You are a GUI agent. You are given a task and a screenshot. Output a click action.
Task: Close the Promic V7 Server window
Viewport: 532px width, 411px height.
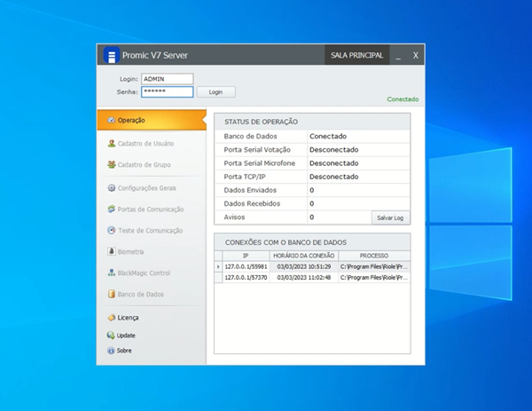[x=415, y=55]
